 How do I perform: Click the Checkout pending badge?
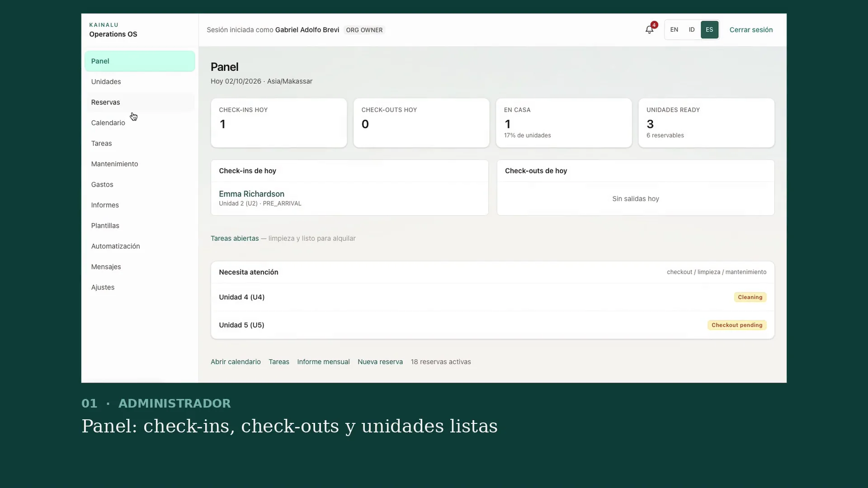(737, 325)
